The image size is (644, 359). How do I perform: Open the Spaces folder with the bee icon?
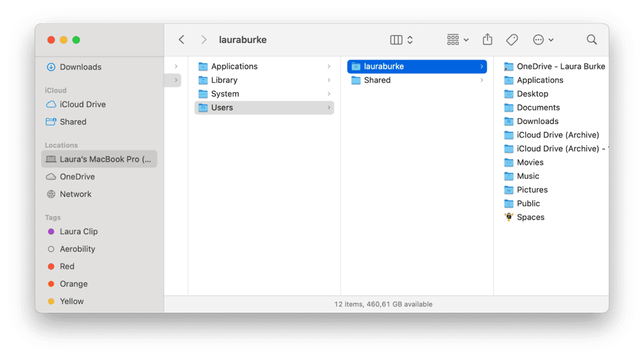click(x=530, y=217)
